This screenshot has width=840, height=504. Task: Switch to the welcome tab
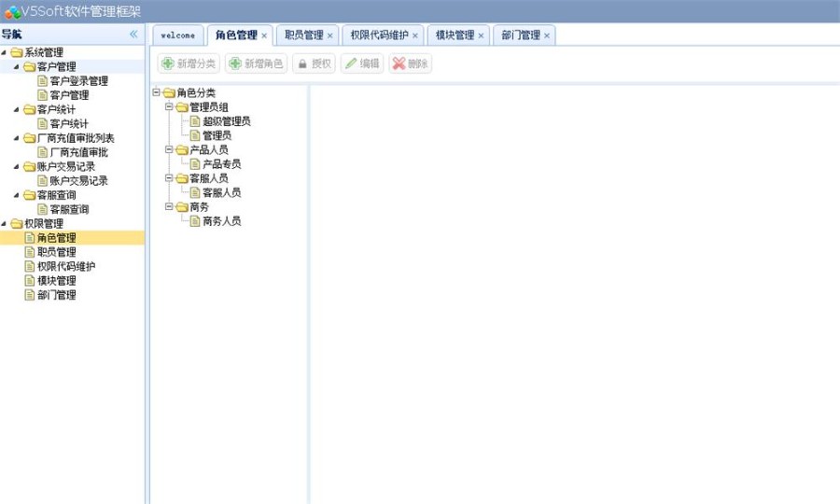pyautogui.click(x=178, y=35)
